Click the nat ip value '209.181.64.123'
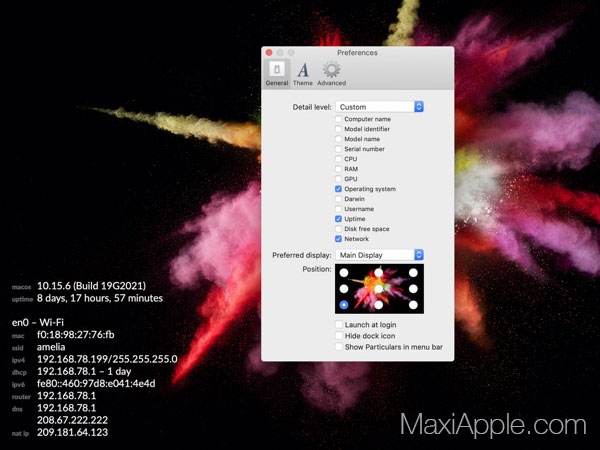 pyautogui.click(x=72, y=432)
